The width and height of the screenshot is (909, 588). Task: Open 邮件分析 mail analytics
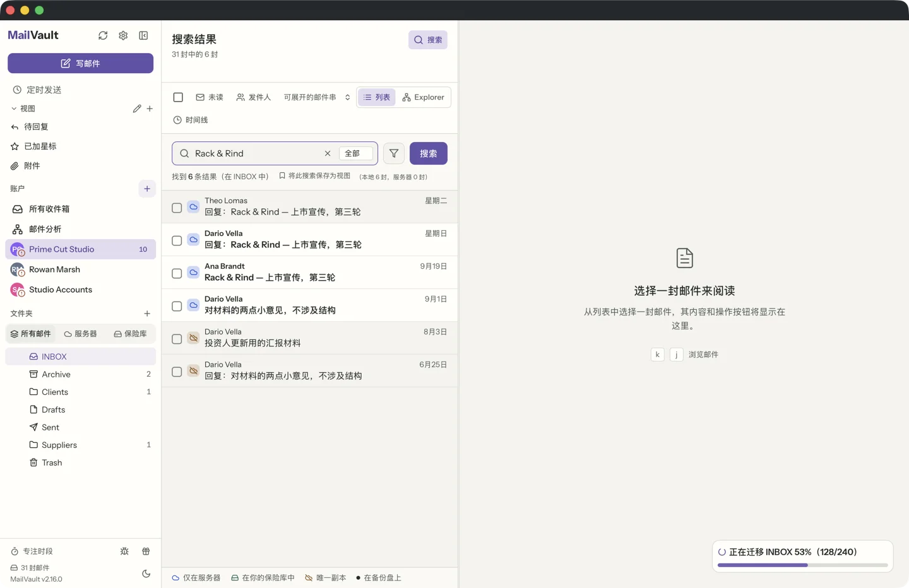point(80,229)
